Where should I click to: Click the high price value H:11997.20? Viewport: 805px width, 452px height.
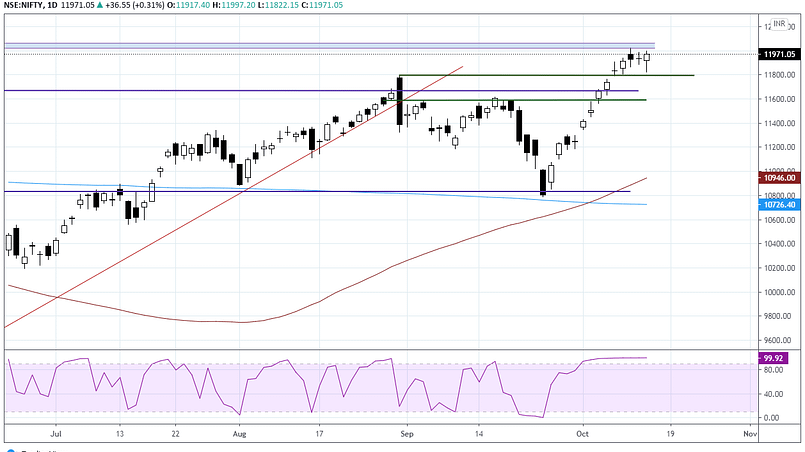(x=235, y=5)
